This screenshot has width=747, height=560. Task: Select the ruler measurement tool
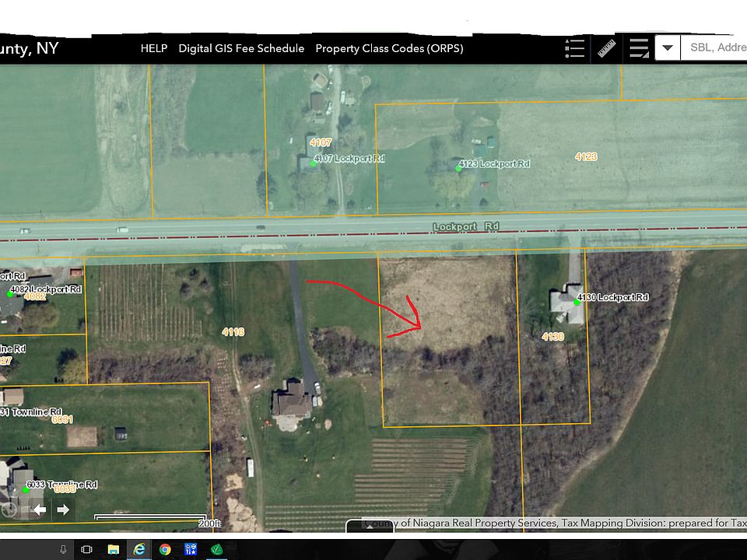tap(607, 49)
